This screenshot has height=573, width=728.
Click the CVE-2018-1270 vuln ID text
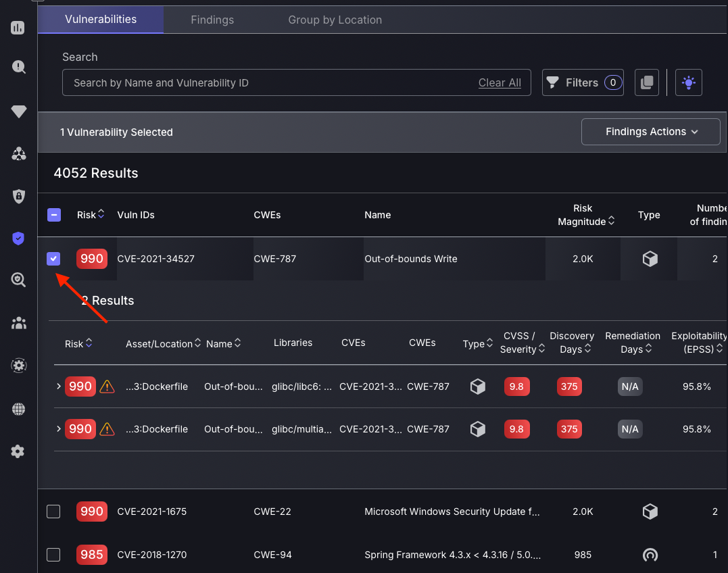pyautogui.click(x=152, y=555)
